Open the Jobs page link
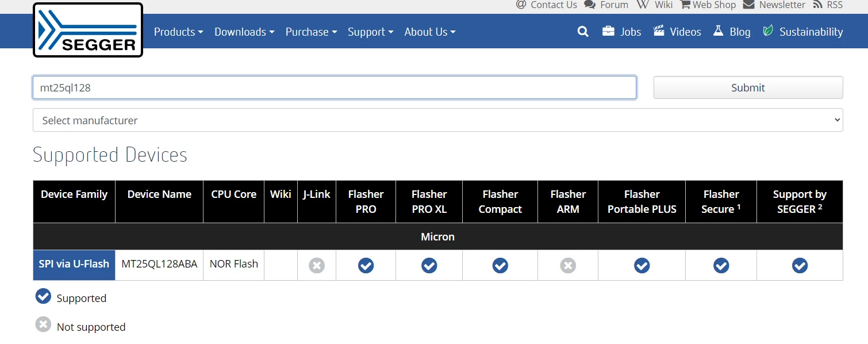 coord(631,32)
